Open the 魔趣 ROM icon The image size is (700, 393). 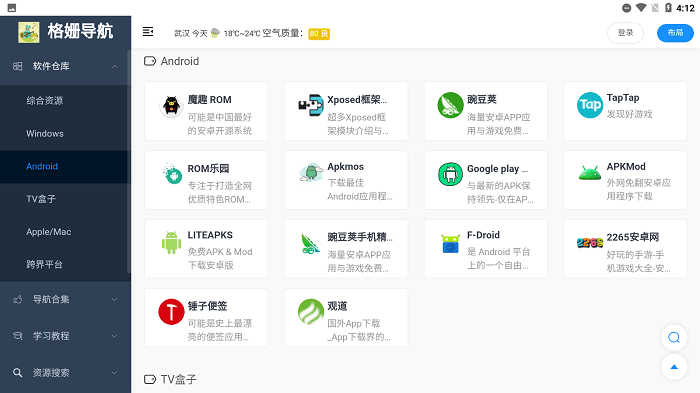pos(171,106)
